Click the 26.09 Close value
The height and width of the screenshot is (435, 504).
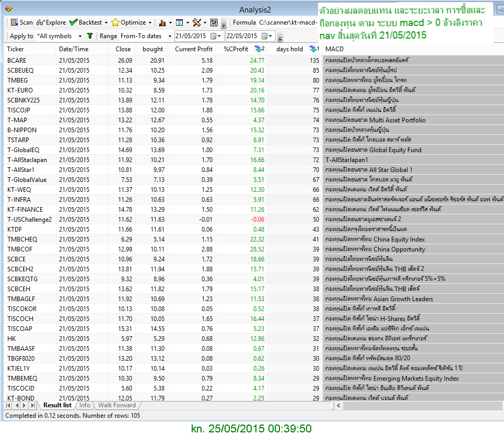[125, 60]
